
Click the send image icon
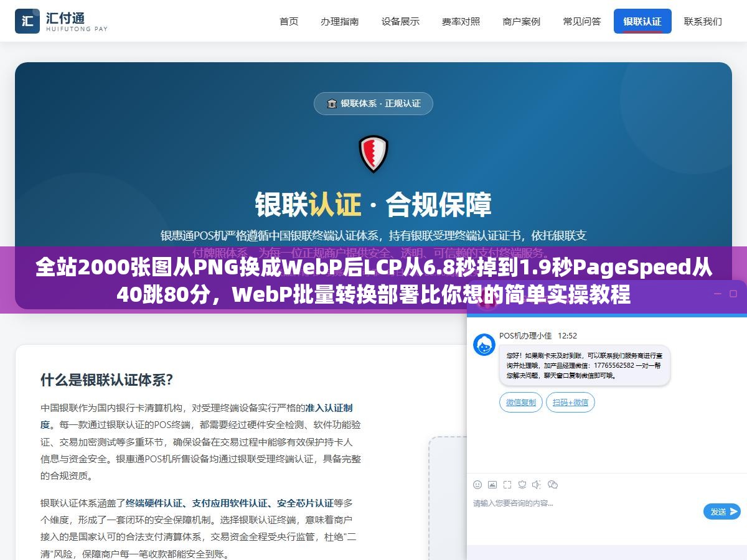[492, 484]
